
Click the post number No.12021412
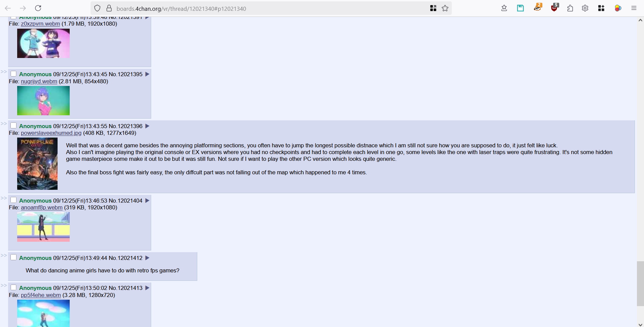[x=126, y=258]
